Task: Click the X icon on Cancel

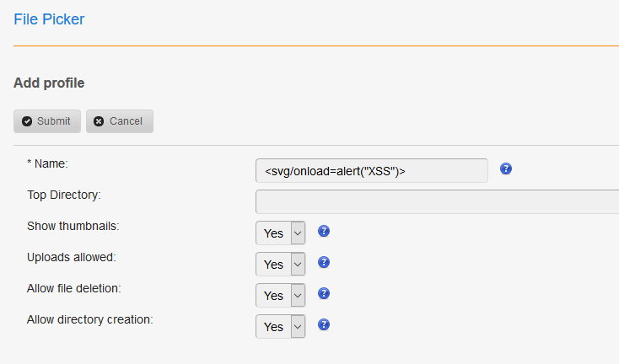Action: (x=99, y=121)
